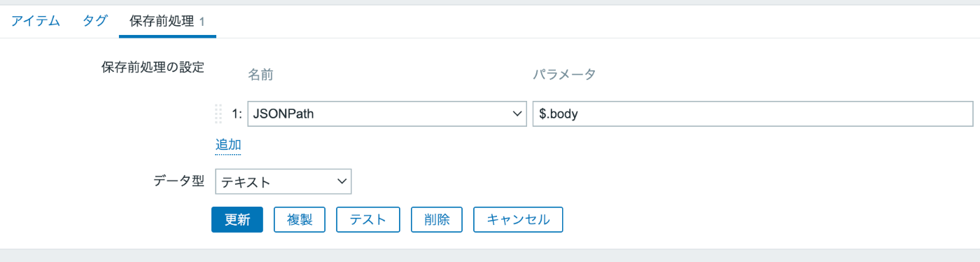
Task: Click the パラメータ column header
Action: (564, 74)
